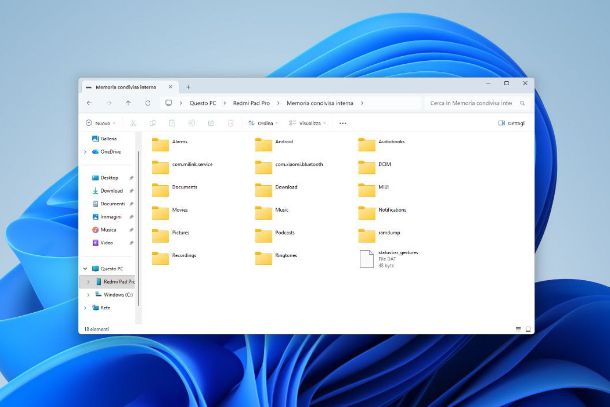Screen dimensions: 610x407
Task: Select the DAT file icon
Action: pos(366,259)
